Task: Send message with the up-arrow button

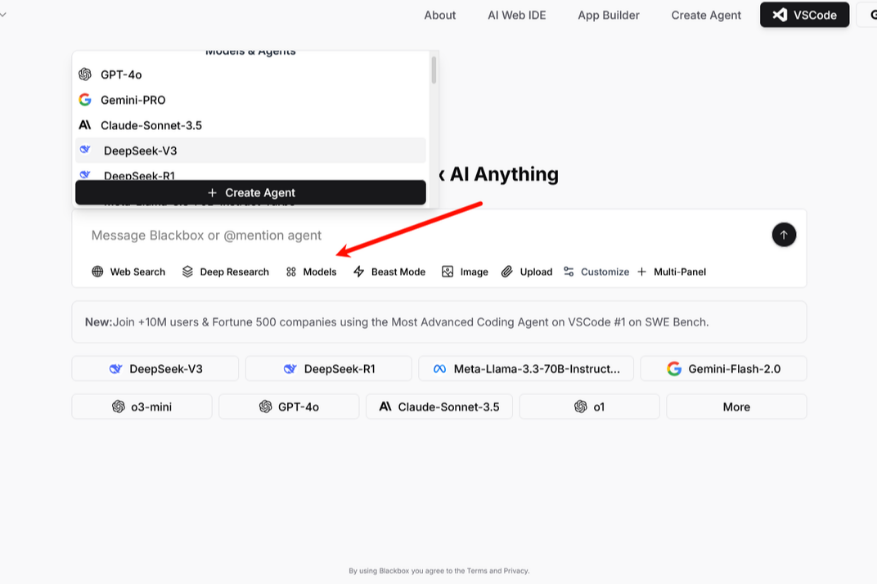Action: click(784, 235)
